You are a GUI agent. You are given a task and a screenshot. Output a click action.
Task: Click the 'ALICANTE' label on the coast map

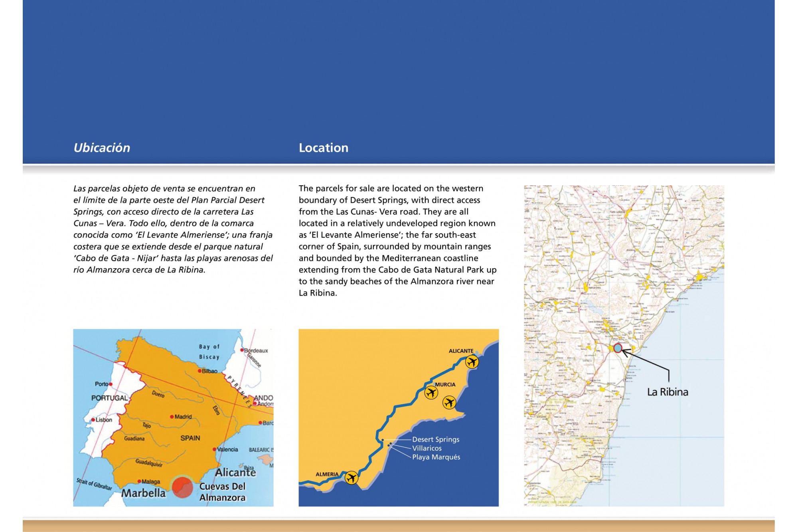coord(461,351)
